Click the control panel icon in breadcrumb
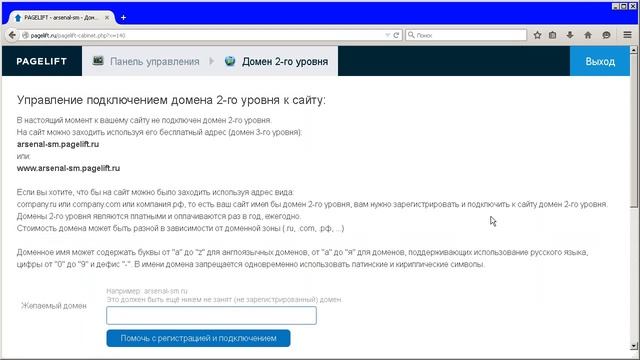 pyautogui.click(x=98, y=61)
